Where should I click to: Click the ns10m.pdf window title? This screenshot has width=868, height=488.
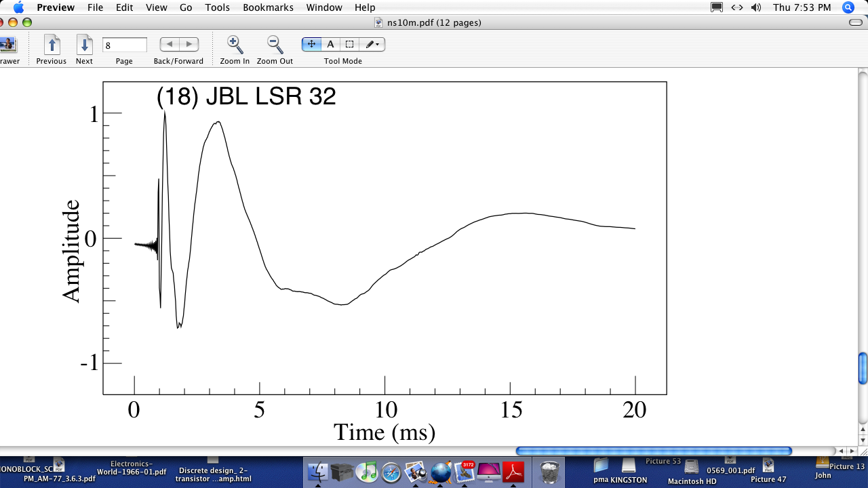click(x=434, y=22)
